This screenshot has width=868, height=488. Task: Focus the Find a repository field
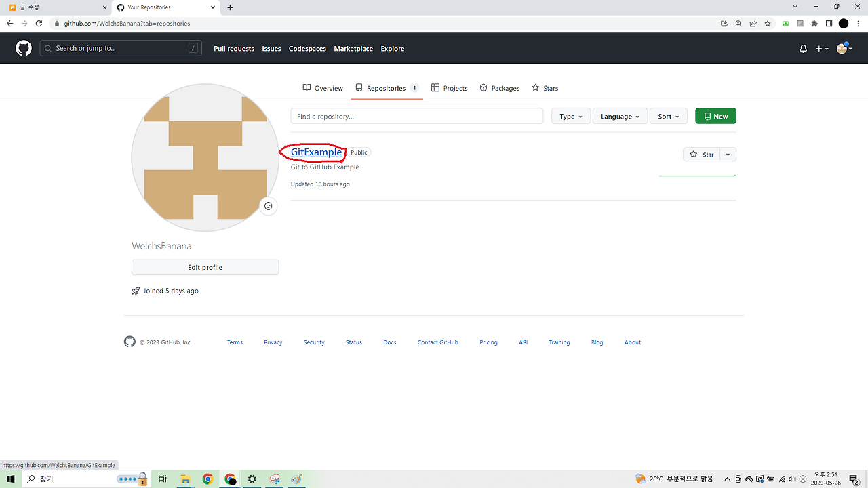click(x=417, y=117)
